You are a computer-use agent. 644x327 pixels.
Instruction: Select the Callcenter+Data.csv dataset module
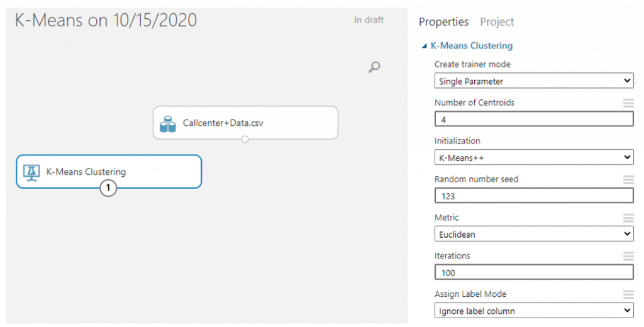246,123
